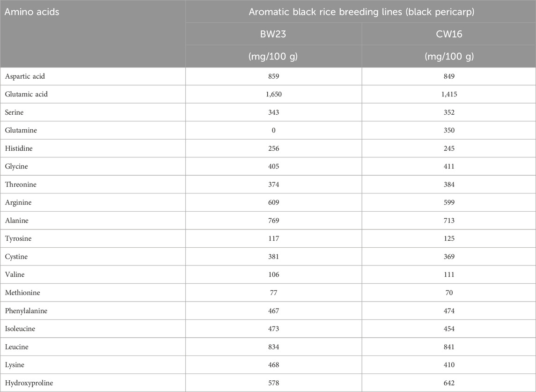This screenshot has height=392, width=536.
Task: Click the Arginine BW23 value 609
Action: tap(274, 202)
